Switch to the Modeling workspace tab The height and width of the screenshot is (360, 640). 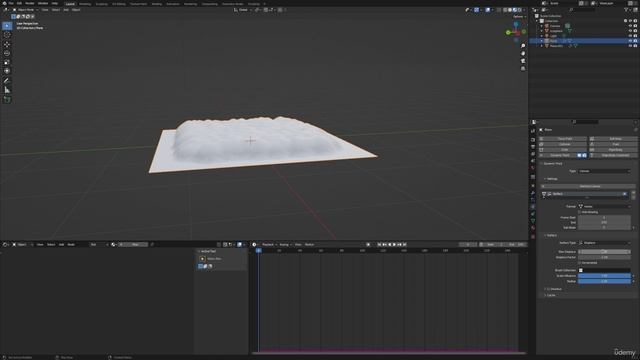[85, 4]
